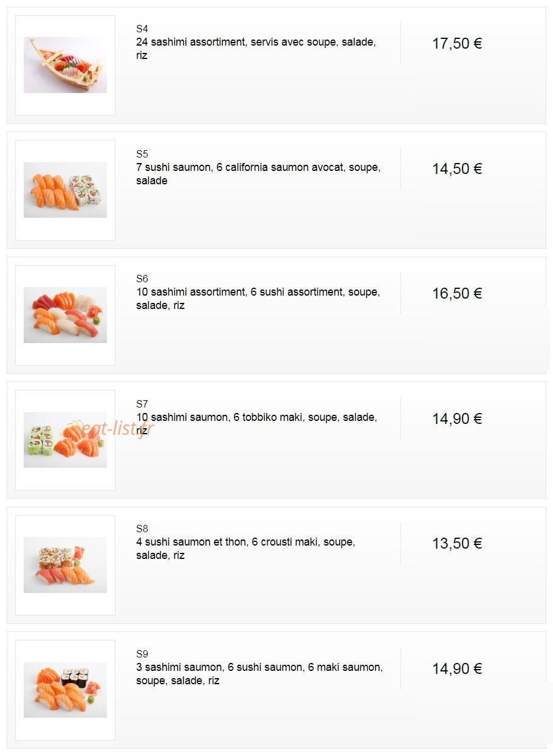Open the S8 crousti maki photo
This screenshot has height=756, width=553.
(x=65, y=565)
